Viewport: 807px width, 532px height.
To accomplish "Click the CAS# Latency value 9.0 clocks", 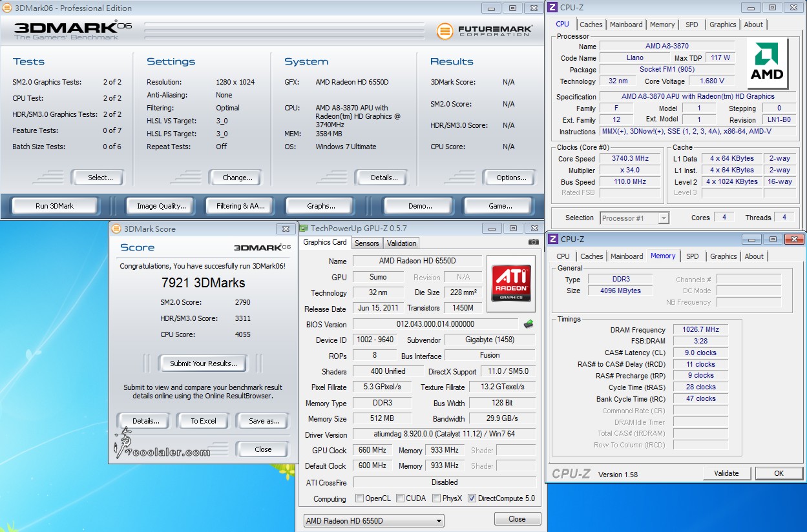I will 700,353.
